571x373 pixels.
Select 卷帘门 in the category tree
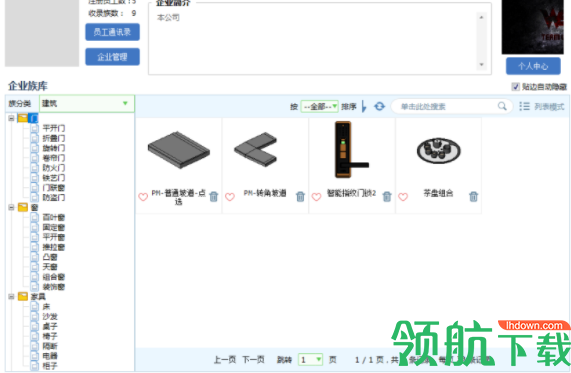point(54,158)
